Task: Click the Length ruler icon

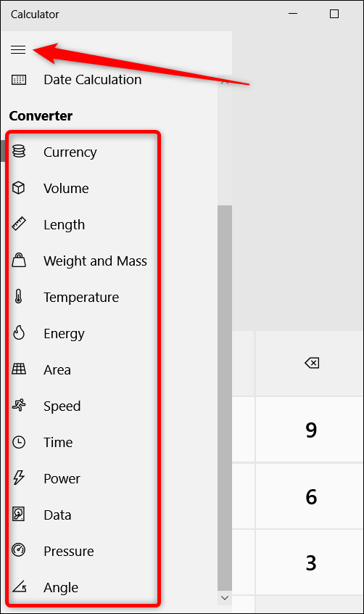Action: click(x=19, y=224)
